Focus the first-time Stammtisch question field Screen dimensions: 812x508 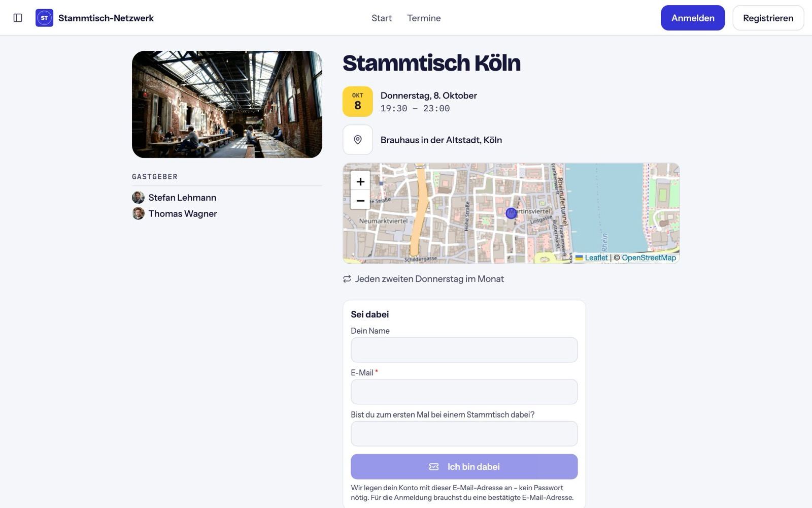(464, 434)
